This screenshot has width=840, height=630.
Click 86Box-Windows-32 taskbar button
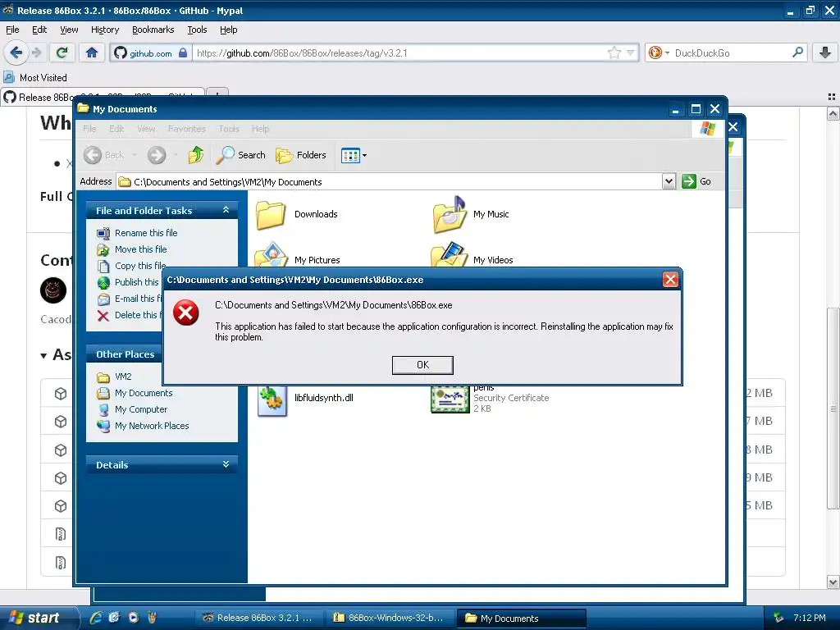coord(390,618)
